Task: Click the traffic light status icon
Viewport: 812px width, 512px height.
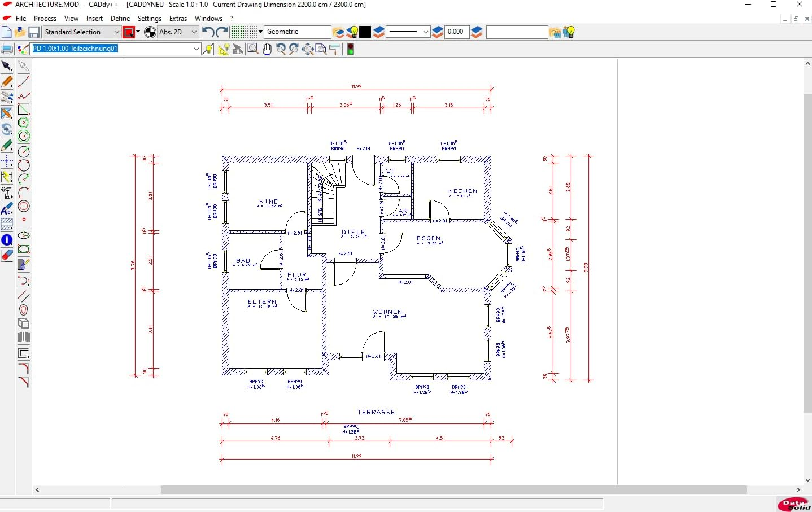Action: pyautogui.click(x=351, y=49)
